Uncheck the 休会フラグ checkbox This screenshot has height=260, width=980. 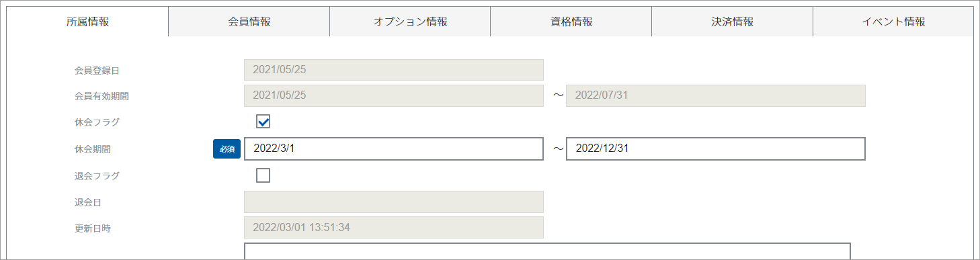263,122
